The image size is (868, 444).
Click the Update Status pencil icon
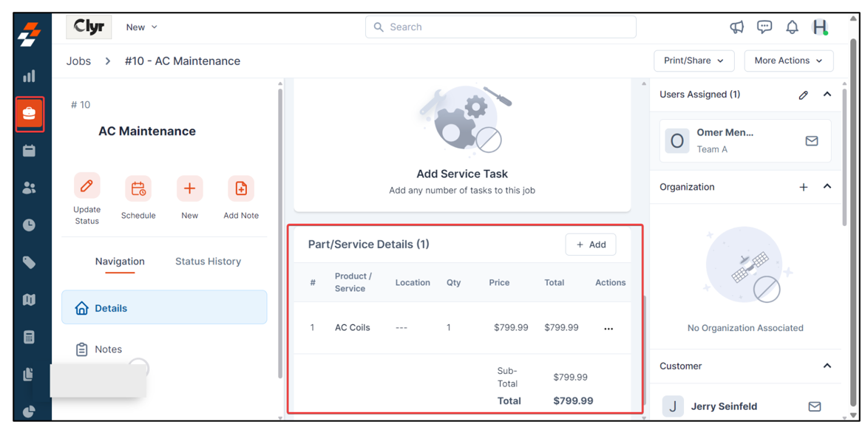(x=87, y=186)
